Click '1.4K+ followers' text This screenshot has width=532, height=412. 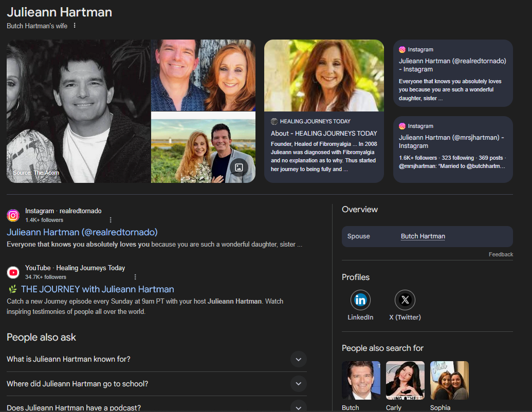(x=44, y=220)
